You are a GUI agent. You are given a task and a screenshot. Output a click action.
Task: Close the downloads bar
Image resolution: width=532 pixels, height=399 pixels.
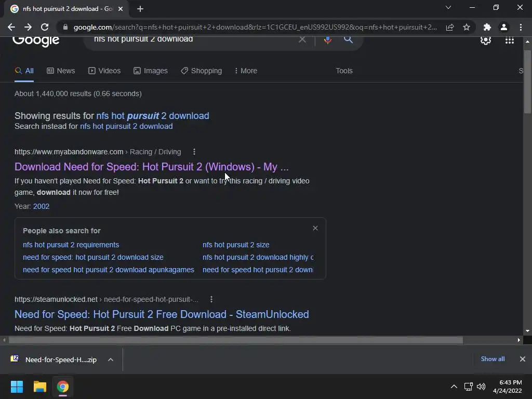[523, 359]
